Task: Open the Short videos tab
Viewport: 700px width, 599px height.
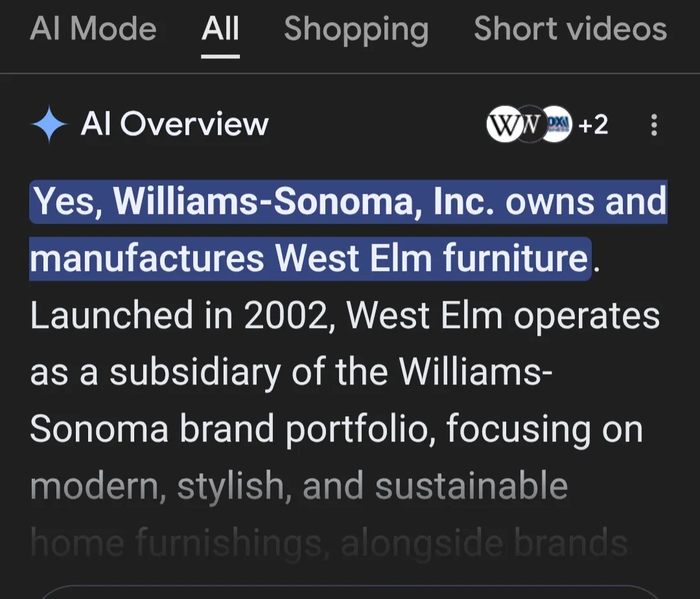Action: coord(570,29)
